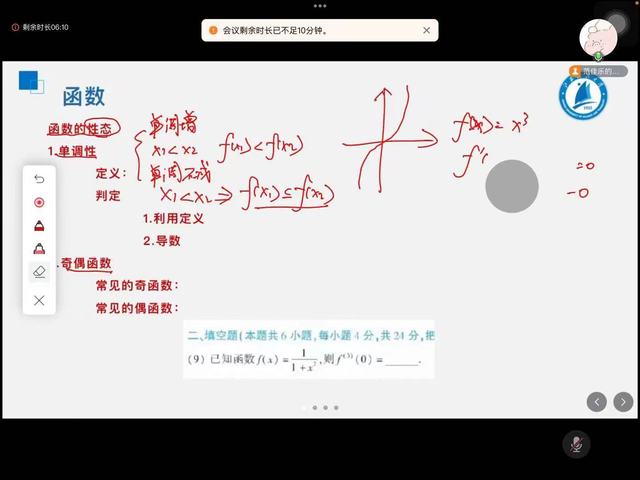Choose the red pen tool

click(39, 225)
